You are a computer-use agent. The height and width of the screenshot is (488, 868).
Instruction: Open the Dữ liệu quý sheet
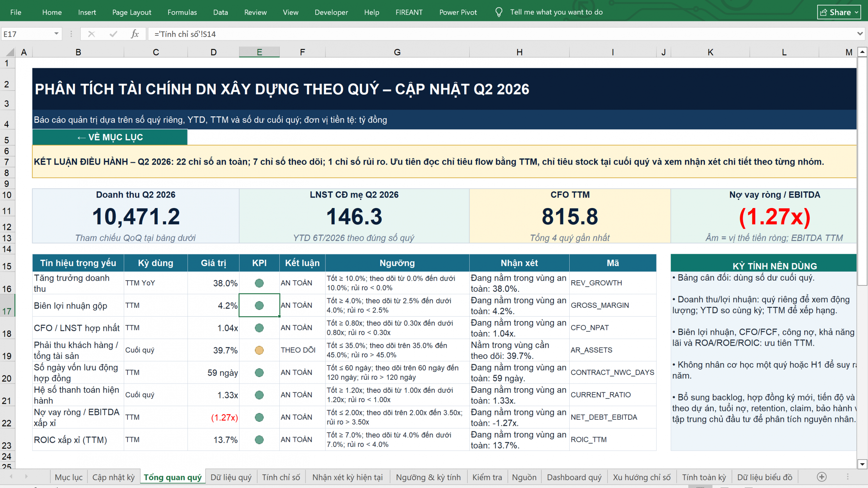coord(231,477)
